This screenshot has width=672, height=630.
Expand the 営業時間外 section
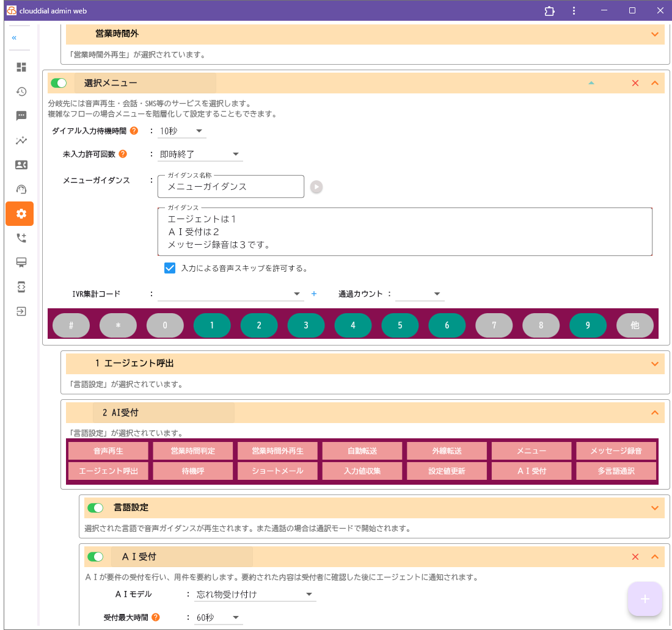[x=654, y=34]
